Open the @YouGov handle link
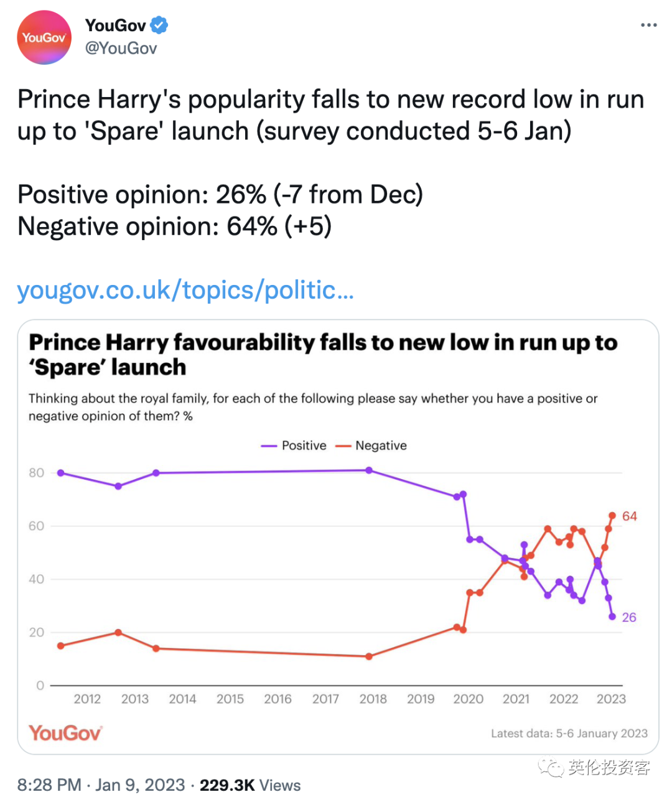 point(121,49)
